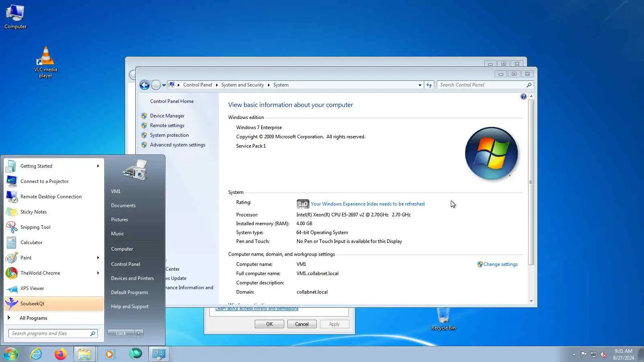
Task: Click System and Security breadcrumb
Action: tap(242, 85)
